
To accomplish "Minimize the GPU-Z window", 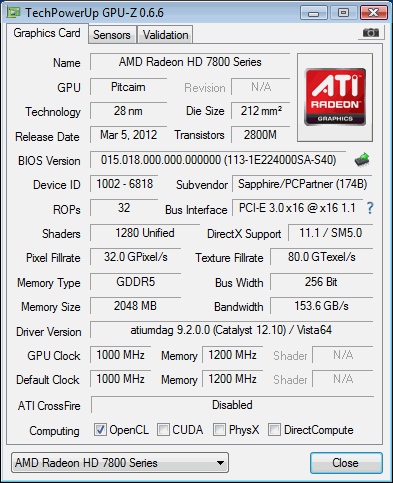I will tap(313, 13).
